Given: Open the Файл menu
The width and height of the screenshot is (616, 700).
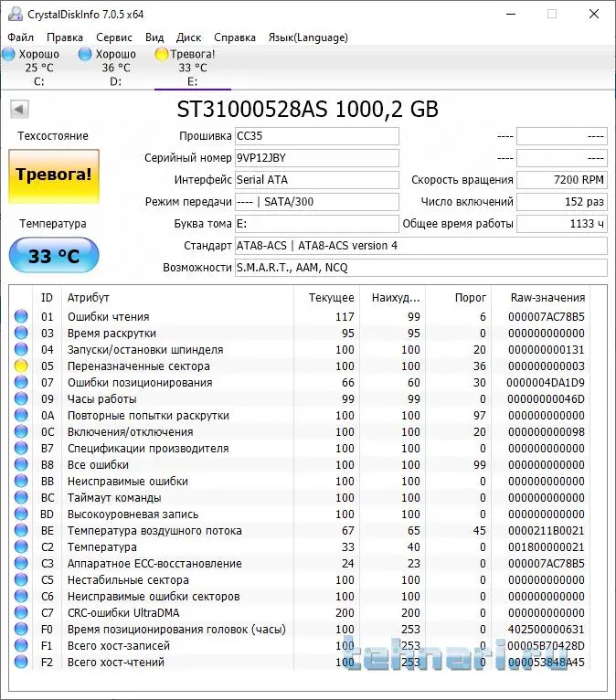Looking at the screenshot, I should pos(20,37).
